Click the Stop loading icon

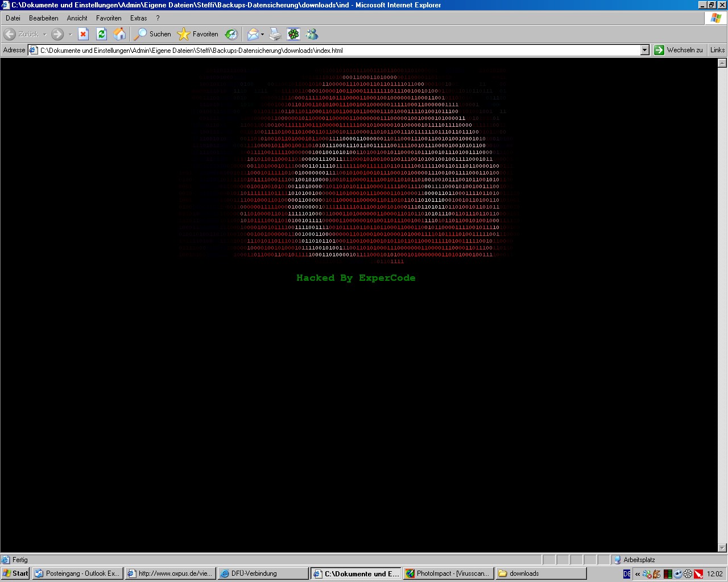(x=83, y=34)
